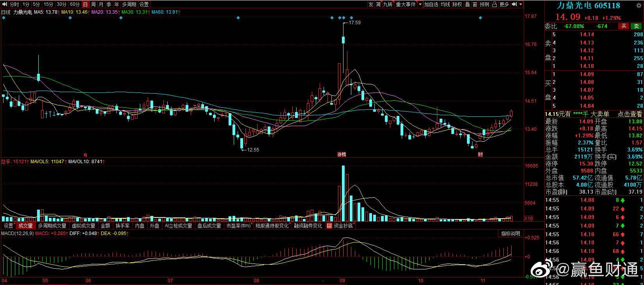Viewport: 644px width, 285px height.
Task: Open 设置 in the volume indicator tab row
Action: (x=8, y=226)
